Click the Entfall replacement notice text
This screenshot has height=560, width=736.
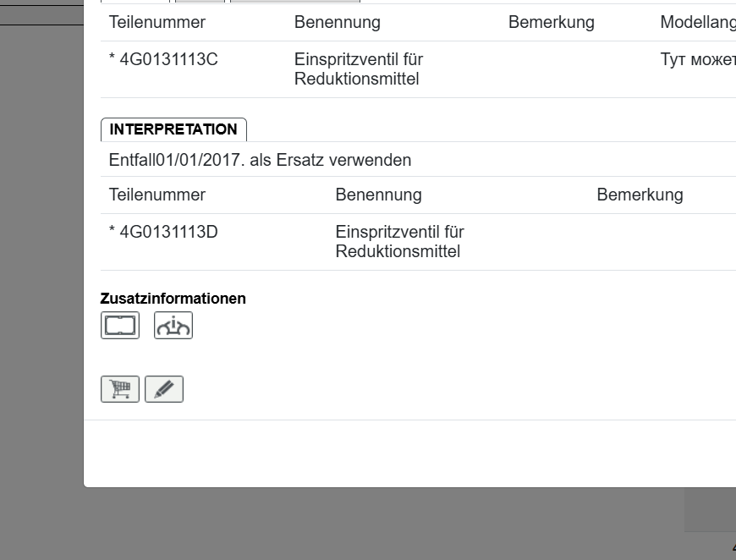click(260, 160)
